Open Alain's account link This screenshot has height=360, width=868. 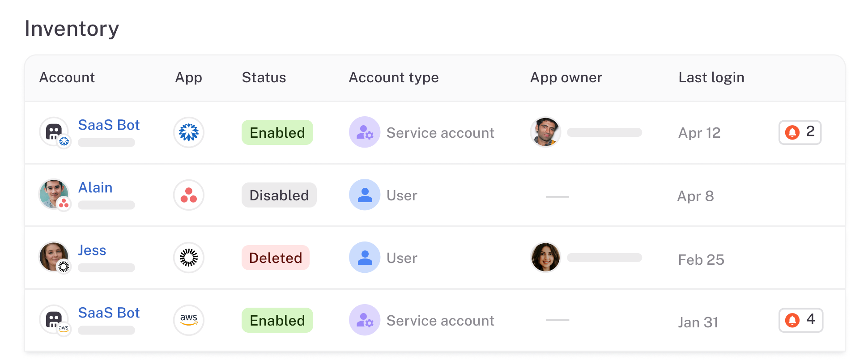point(95,187)
